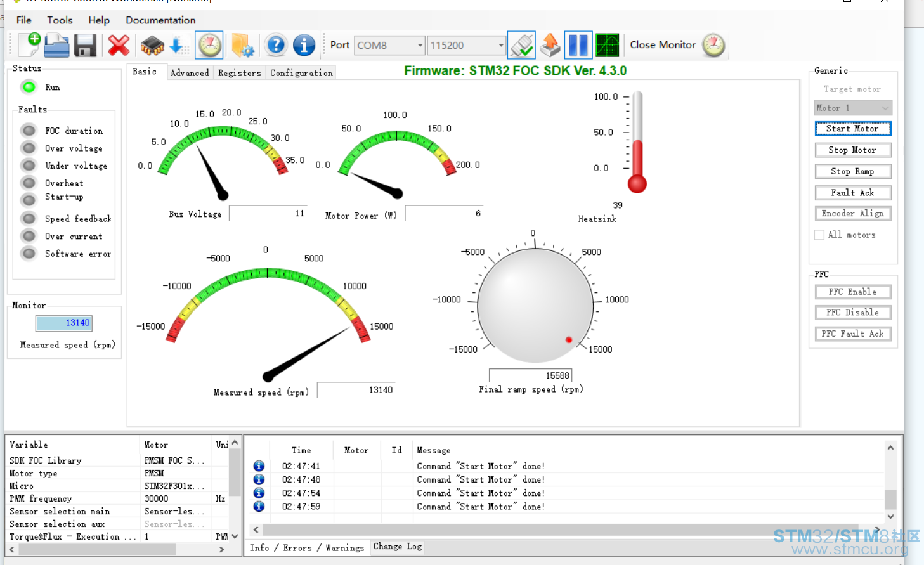Image resolution: width=924 pixels, height=565 pixels.
Task: Click the Fault Ack button
Action: [853, 193]
